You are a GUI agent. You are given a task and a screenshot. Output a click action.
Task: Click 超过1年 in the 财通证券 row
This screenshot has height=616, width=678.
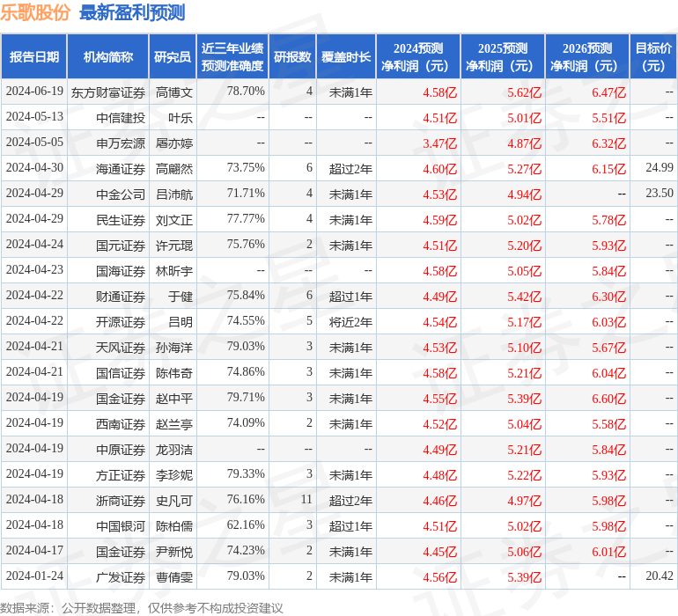[x=350, y=297]
